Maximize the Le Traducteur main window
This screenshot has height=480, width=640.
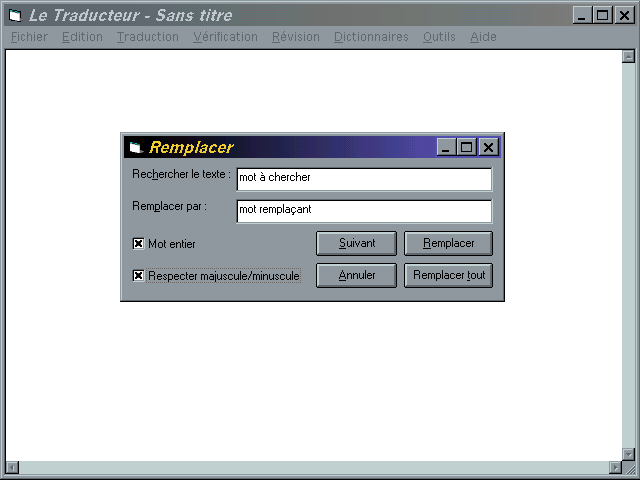[602, 16]
